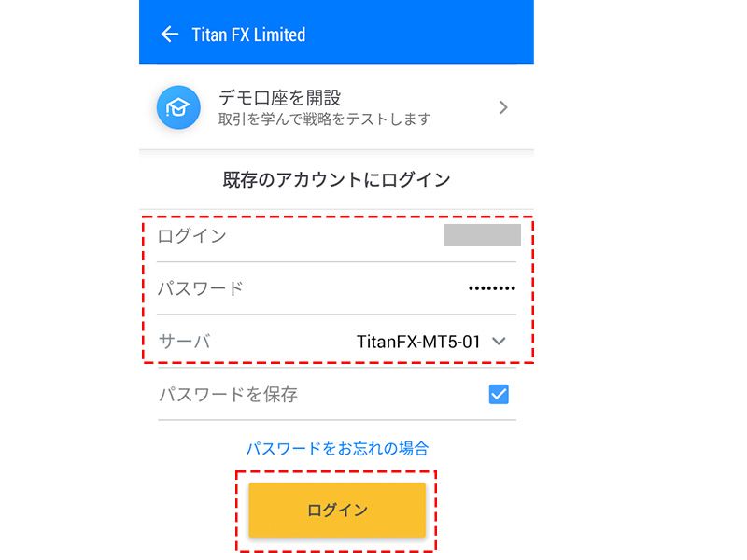Open the パスワードをお忘れの場合 link
Image resolution: width=747 pixels, height=560 pixels.
click(x=337, y=448)
